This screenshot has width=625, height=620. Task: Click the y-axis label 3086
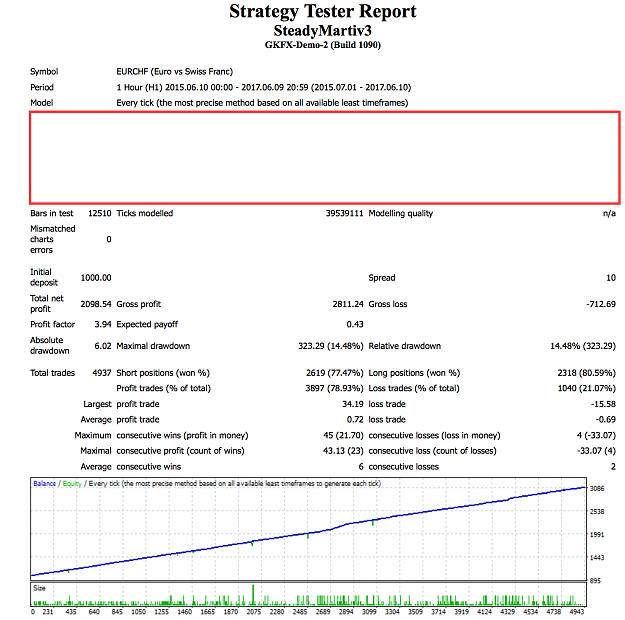pos(597,489)
